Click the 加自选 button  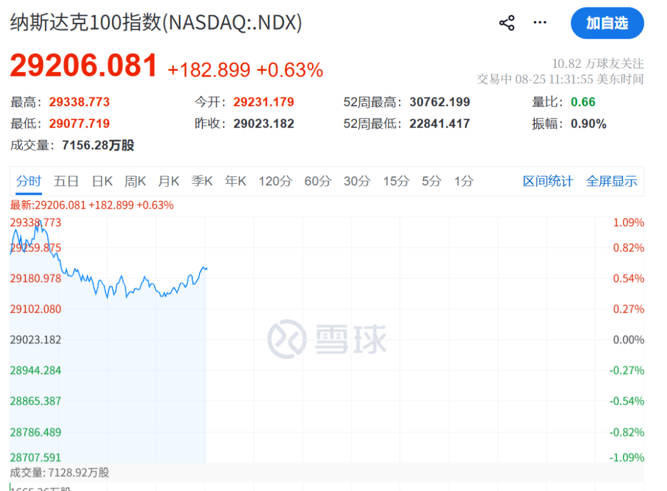607,23
